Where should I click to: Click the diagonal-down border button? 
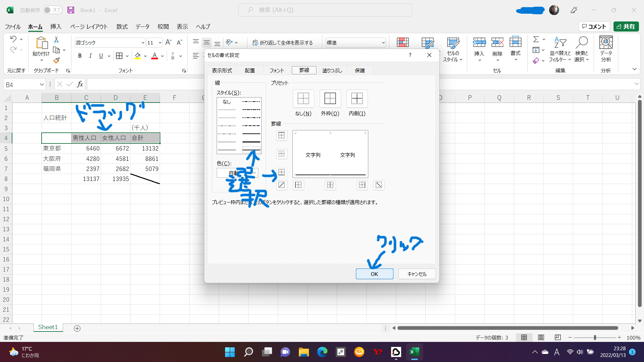(379, 185)
